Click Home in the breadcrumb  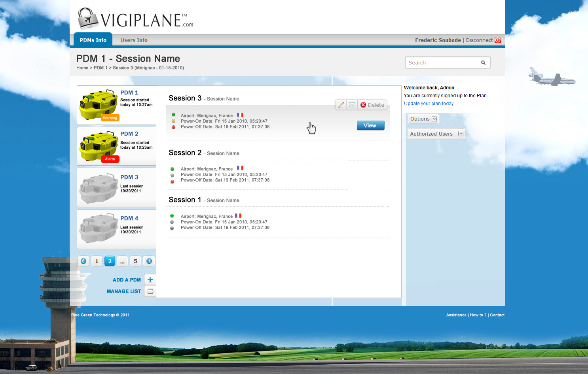(x=82, y=68)
